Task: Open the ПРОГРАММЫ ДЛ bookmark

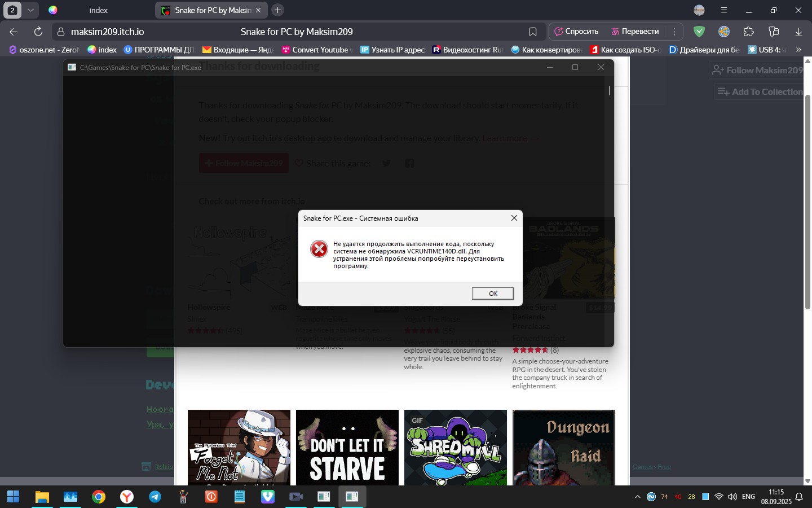Action: 158,50
